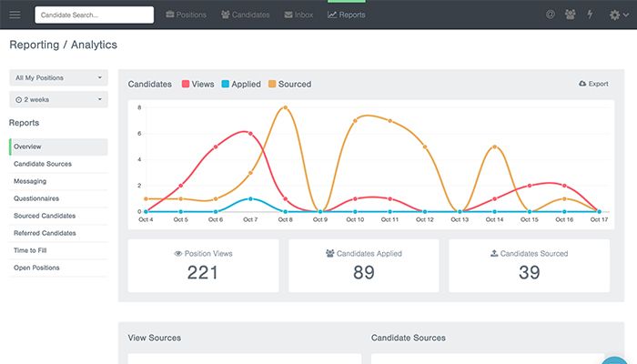The image size is (637, 364).
Task: Toggle the Views series in legend
Action: [x=197, y=84]
